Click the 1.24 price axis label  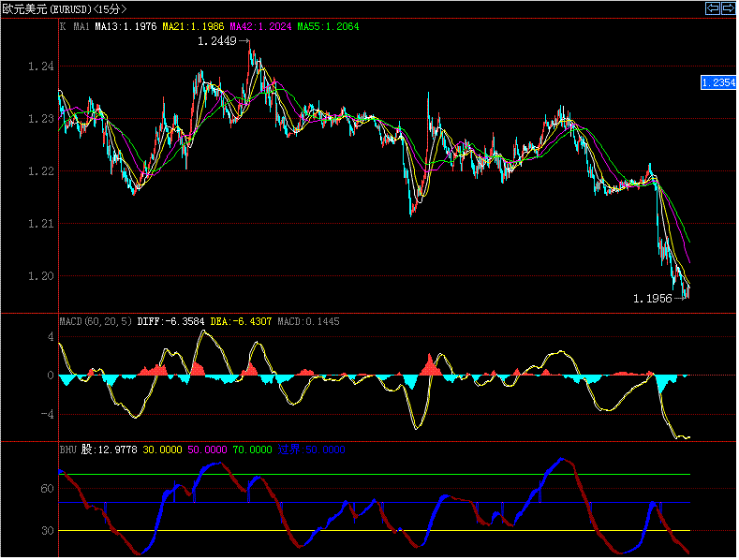[x=40, y=66]
